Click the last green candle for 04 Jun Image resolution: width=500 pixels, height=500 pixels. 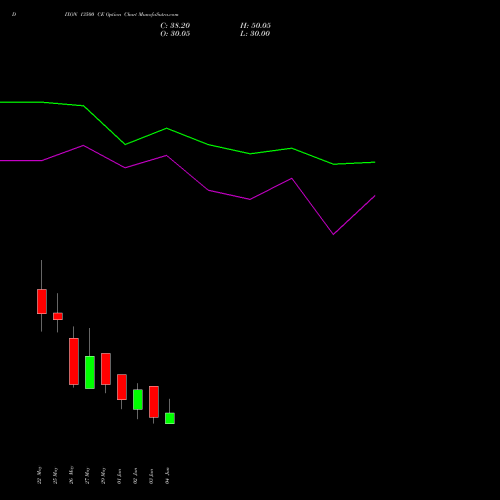(x=170, y=418)
